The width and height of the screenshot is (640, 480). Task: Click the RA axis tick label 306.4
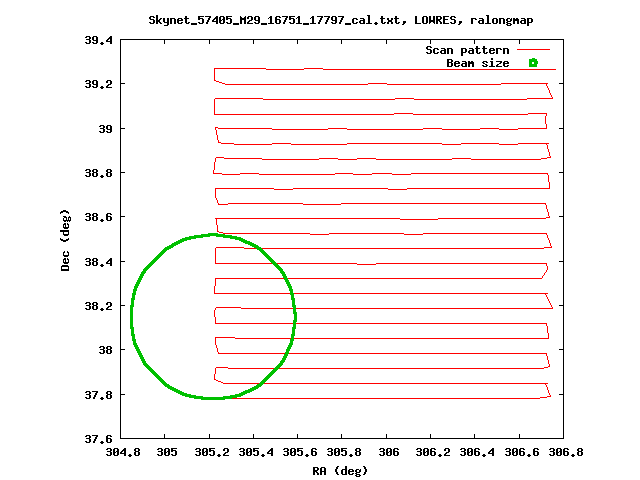point(477,452)
